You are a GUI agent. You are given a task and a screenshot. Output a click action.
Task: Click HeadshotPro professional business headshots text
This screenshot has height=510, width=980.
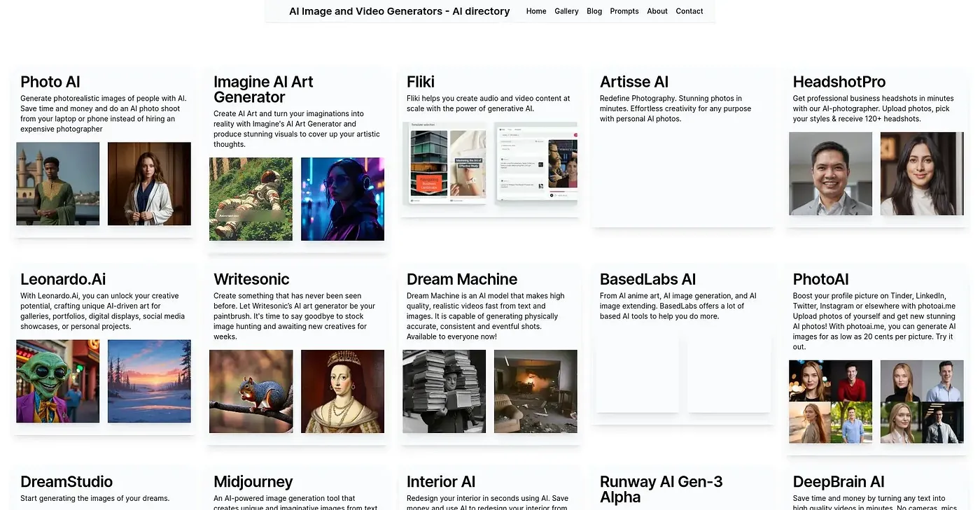(x=874, y=108)
